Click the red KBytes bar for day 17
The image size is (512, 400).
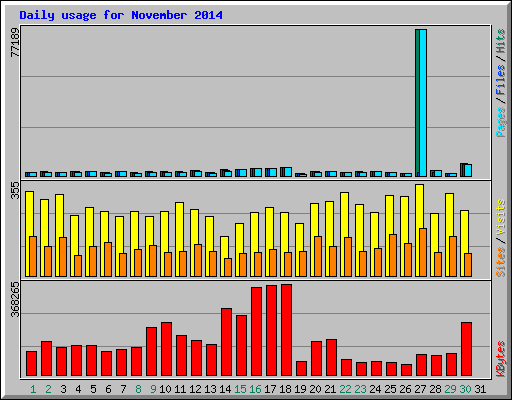[271, 331]
